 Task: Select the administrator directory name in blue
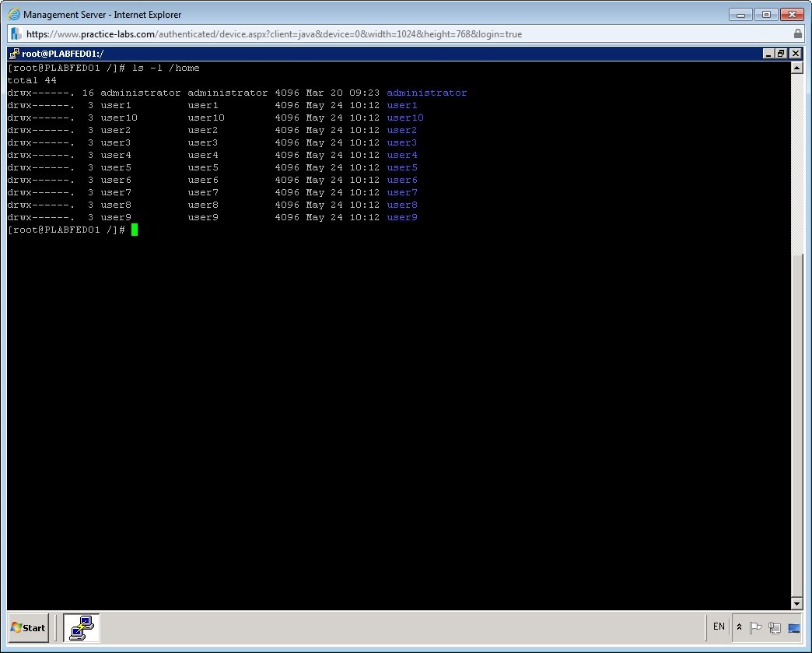426,93
